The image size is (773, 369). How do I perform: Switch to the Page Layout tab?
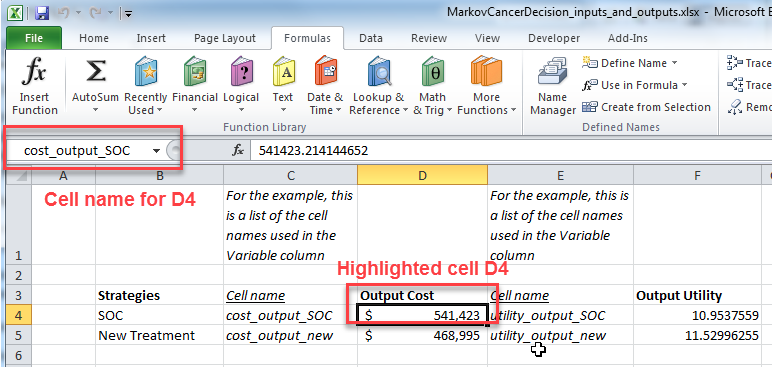click(x=225, y=38)
